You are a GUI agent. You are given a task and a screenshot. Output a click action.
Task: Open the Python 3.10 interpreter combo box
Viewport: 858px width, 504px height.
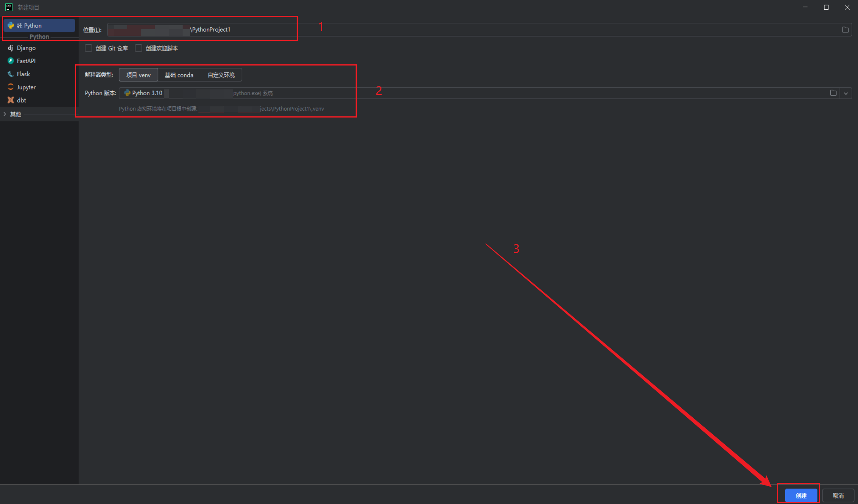click(462, 93)
